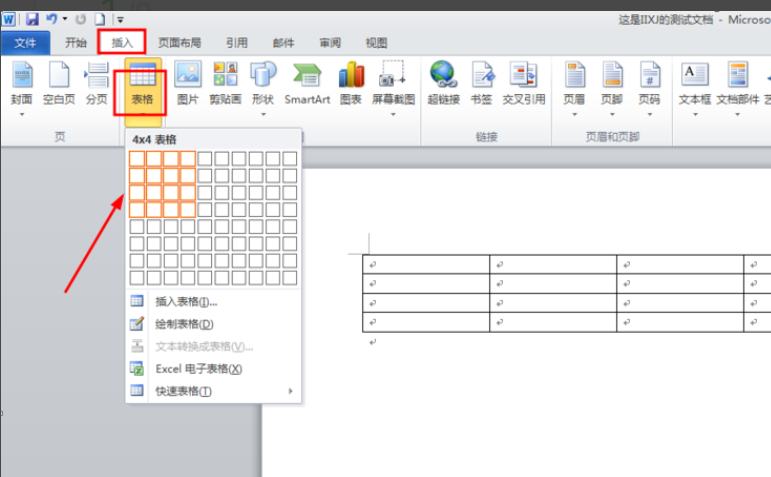Click first cell of the document table
The image size is (771, 477).
[x=426, y=265]
